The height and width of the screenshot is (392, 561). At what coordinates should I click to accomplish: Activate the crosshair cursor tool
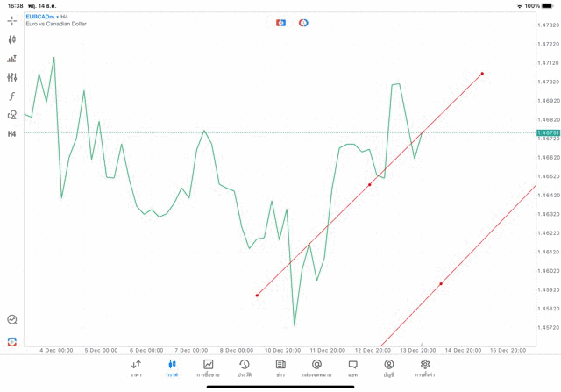tap(12, 20)
